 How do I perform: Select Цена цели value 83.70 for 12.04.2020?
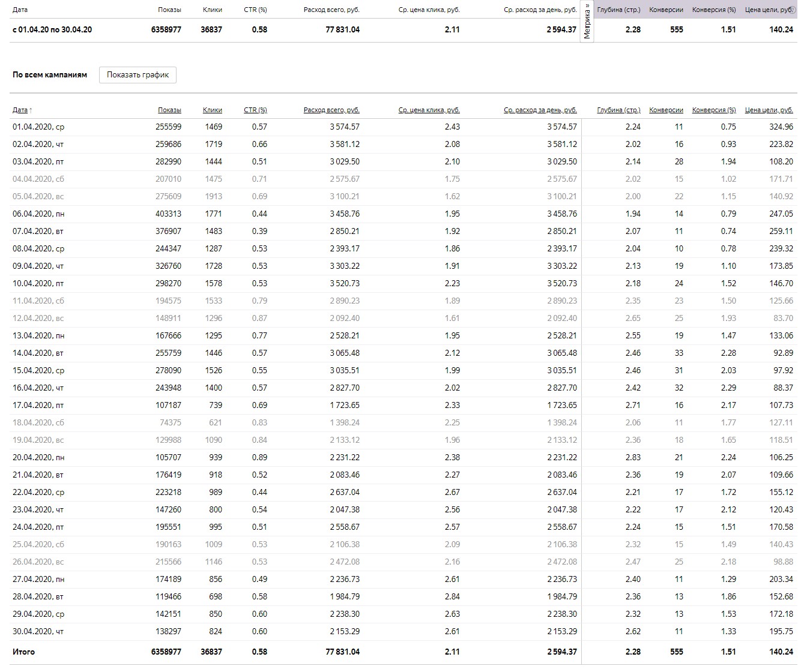coord(784,318)
